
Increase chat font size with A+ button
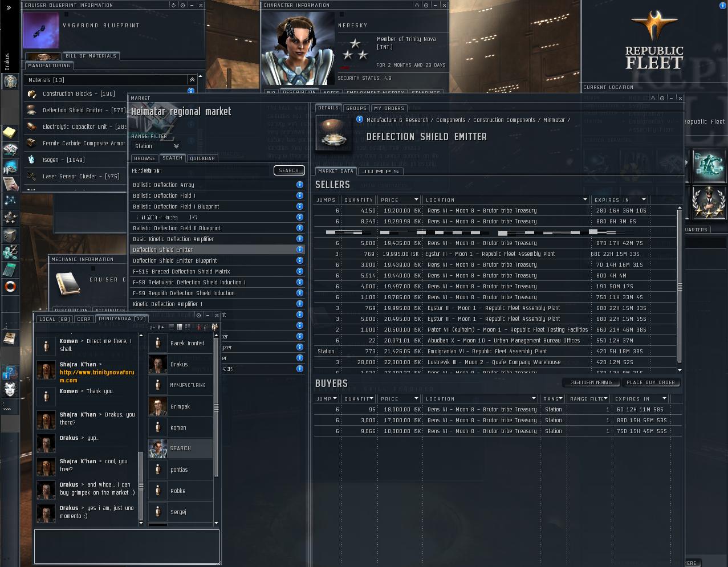pyautogui.click(x=161, y=328)
